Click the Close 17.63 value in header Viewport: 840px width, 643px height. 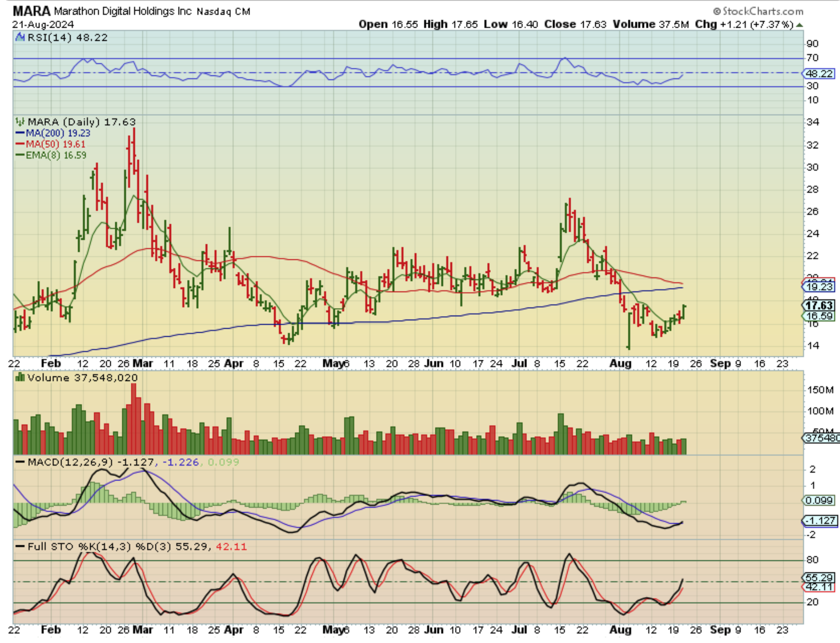tap(575, 25)
